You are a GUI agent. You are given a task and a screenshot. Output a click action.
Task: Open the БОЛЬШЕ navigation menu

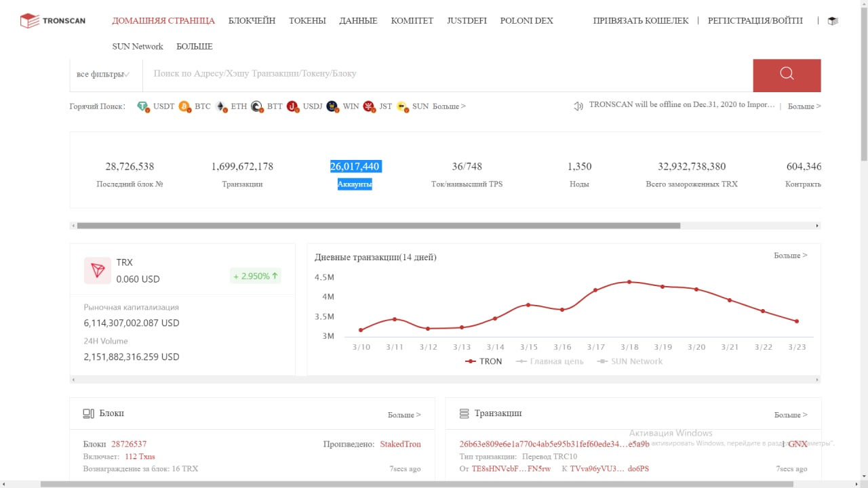pyautogui.click(x=195, y=47)
